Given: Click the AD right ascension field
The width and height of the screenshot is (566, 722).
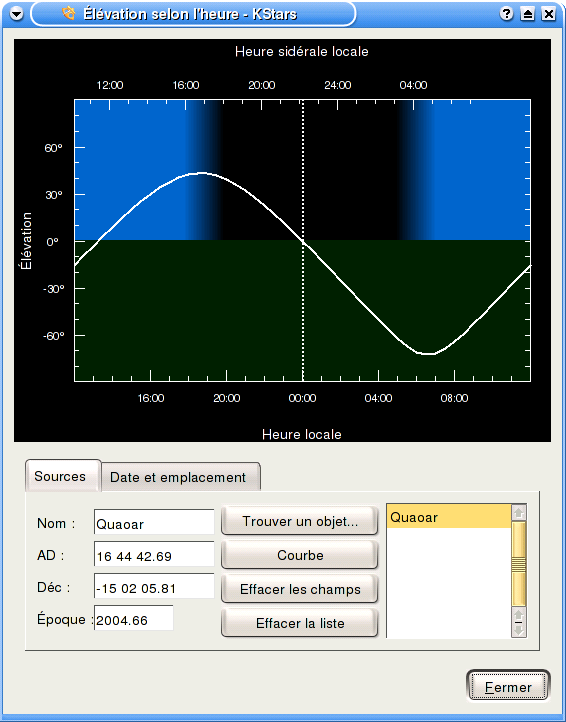Looking at the screenshot, I should [154, 556].
